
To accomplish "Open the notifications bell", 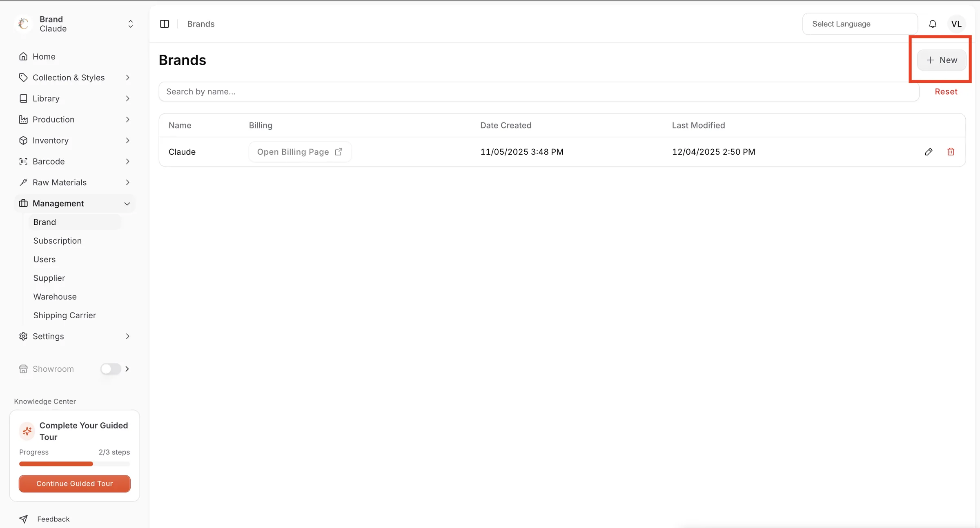I will [933, 24].
